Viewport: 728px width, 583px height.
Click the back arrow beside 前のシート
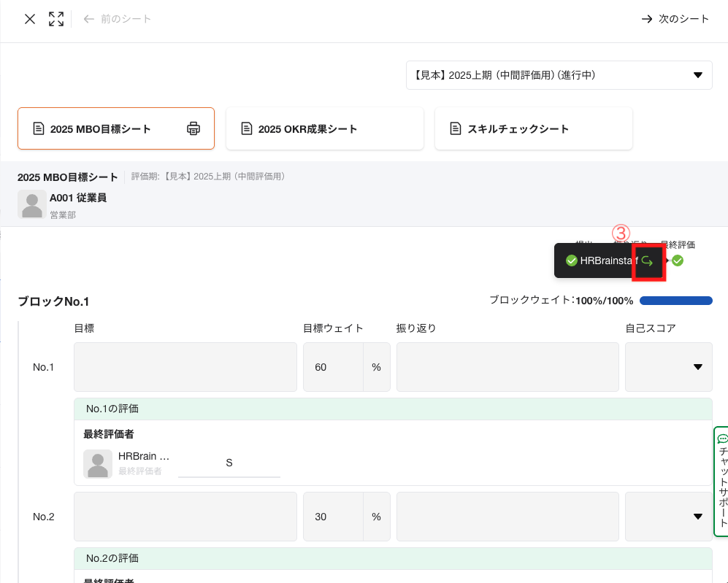tap(88, 19)
